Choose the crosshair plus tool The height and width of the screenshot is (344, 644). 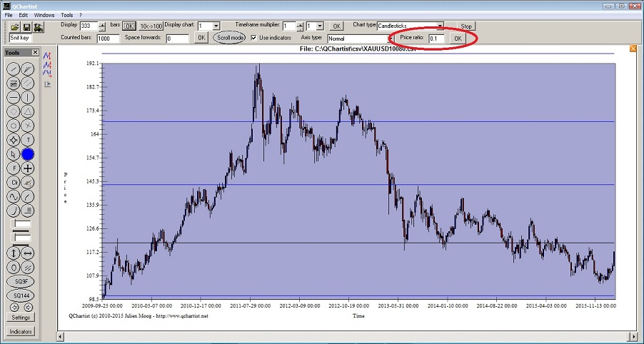click(x=28, y=168)
